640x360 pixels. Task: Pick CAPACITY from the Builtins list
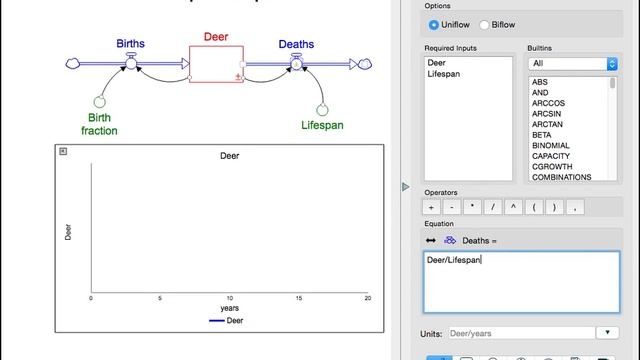[551, 156]
